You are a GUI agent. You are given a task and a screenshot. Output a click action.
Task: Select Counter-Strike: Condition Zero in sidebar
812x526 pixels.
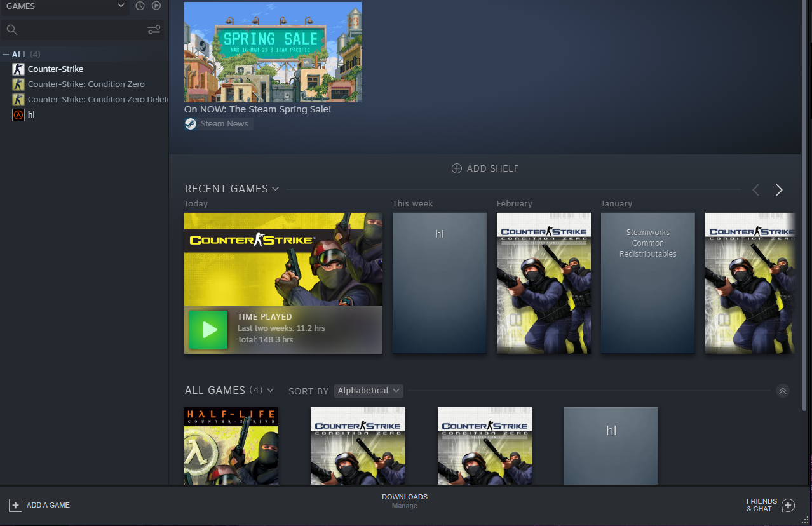(86, 84)
